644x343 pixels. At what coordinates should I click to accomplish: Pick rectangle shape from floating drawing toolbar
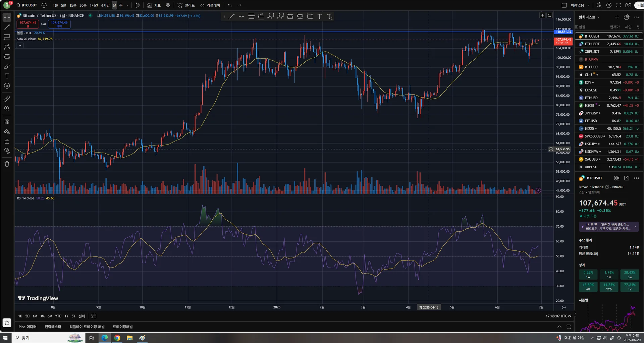[x=310, y=16]
